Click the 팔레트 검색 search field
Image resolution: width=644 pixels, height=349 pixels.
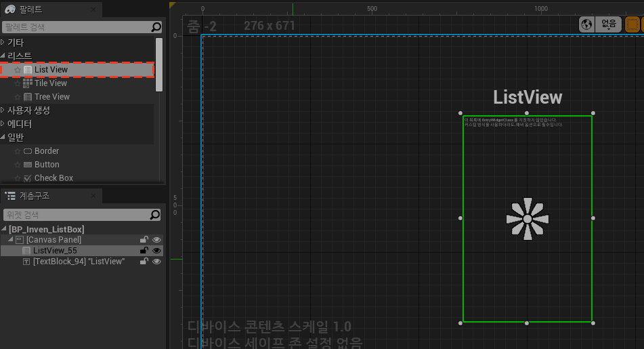77,27
